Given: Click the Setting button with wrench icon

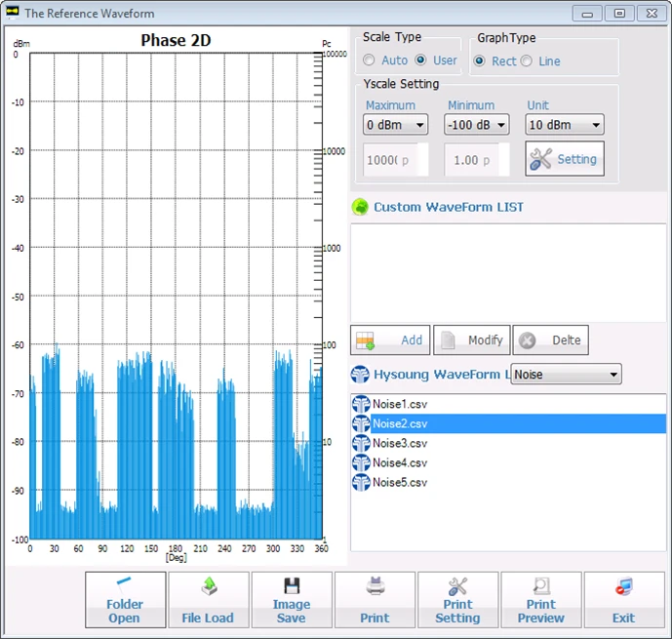Looking at the screenshot, I should pyautogui.click(x=565, y=159).
